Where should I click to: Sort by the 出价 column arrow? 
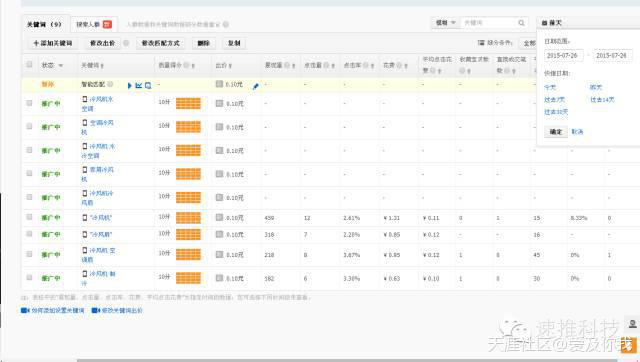pyautogui.click(x=231, y=66)
